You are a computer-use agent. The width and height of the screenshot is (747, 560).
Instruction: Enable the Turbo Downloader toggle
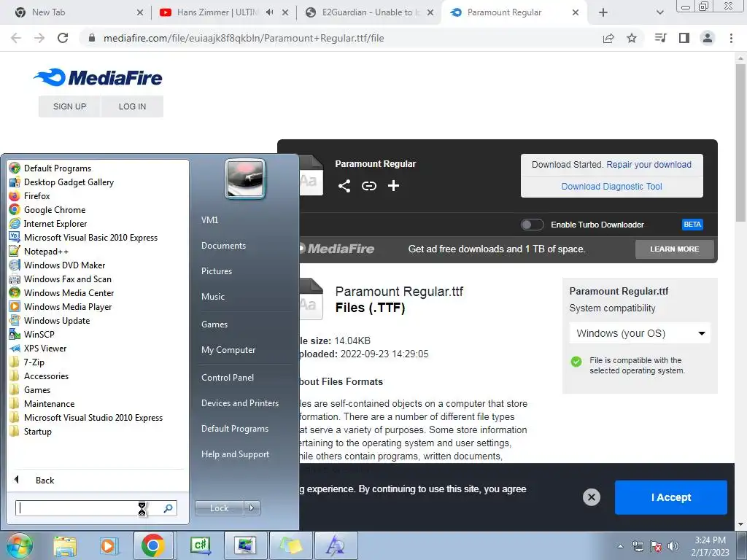(x=532, y=225)
